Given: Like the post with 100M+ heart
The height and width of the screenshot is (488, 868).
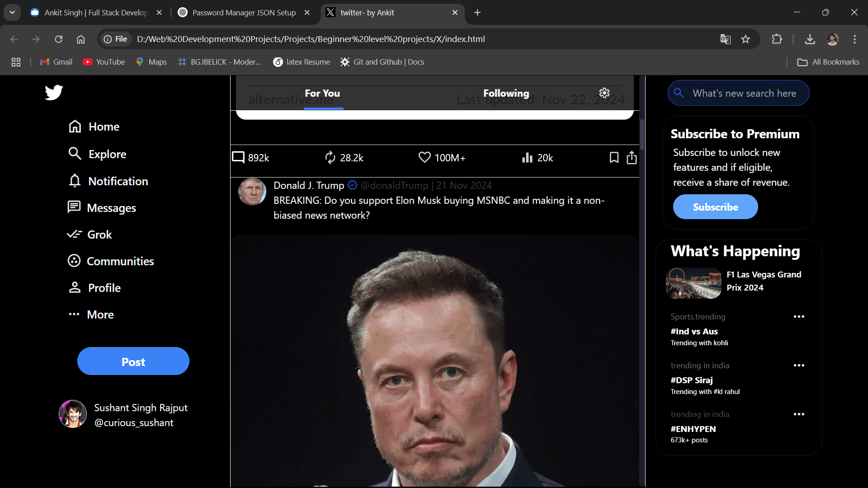Looking at the screenshot, I should tap(425, 157).
